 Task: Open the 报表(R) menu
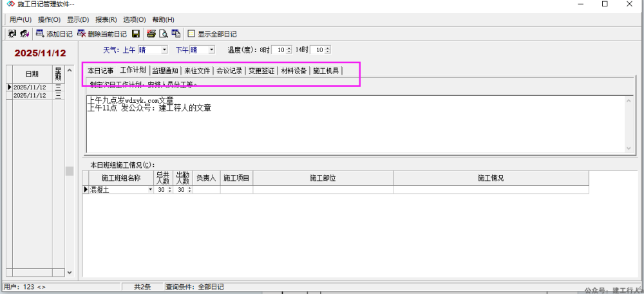click(x=106, y=19)
